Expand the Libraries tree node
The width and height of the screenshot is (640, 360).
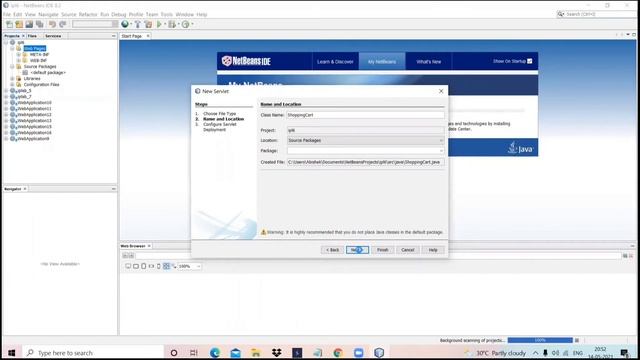coord(12,78)
